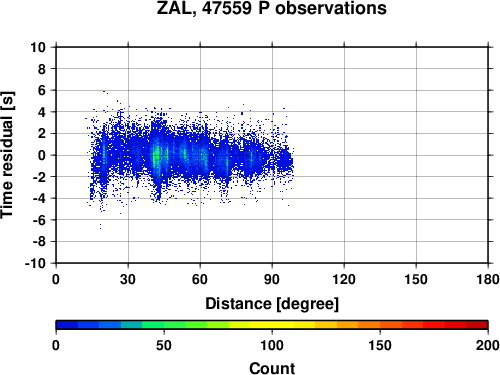This screenshot has width=500, height=375.
Task: Click the 'Time residual [s]' y-axis label
Action: pos(7,155)
